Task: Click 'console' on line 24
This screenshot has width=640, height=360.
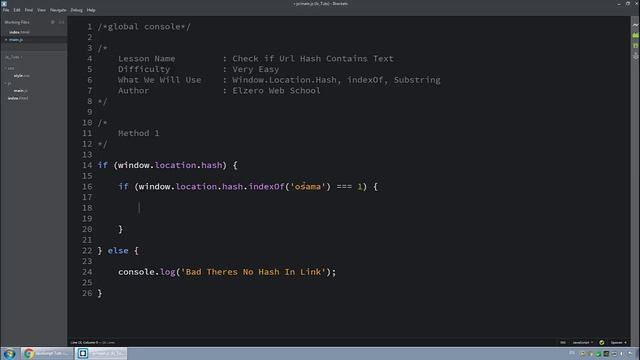Action: pos(136,272)
